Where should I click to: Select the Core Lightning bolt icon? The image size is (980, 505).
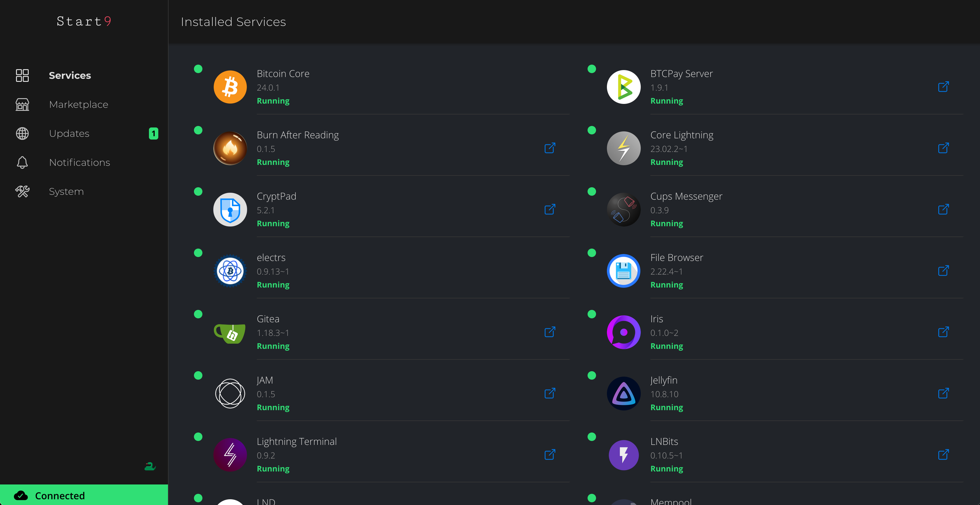point(624,148)
